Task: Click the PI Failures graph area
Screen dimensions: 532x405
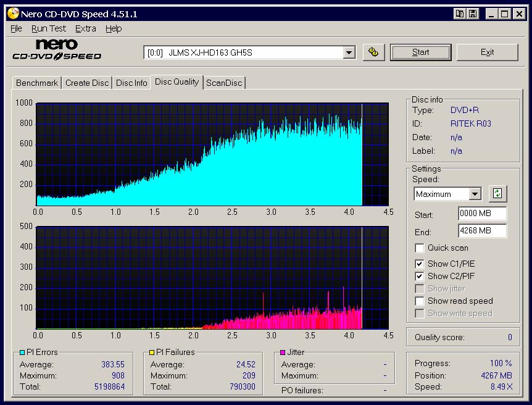Action: coord(212,278)
